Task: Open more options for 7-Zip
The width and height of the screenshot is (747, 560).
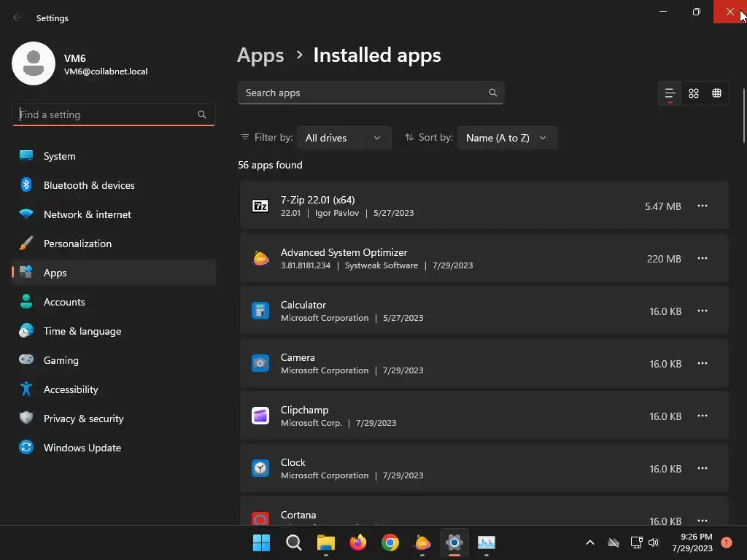Action: point(703,206)
